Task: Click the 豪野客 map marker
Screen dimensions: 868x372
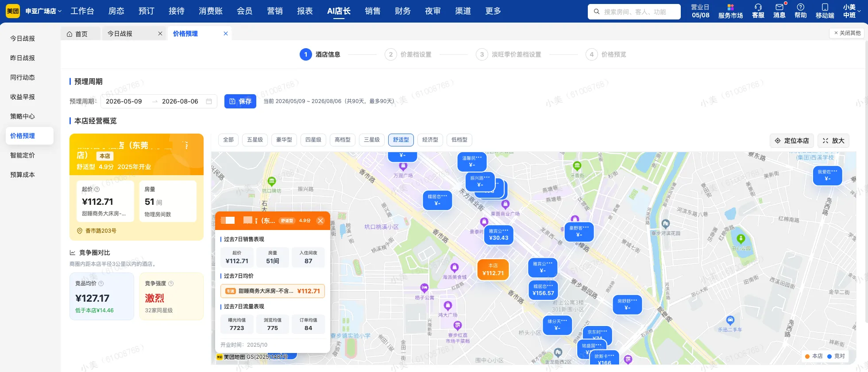Action: (579, 232)
